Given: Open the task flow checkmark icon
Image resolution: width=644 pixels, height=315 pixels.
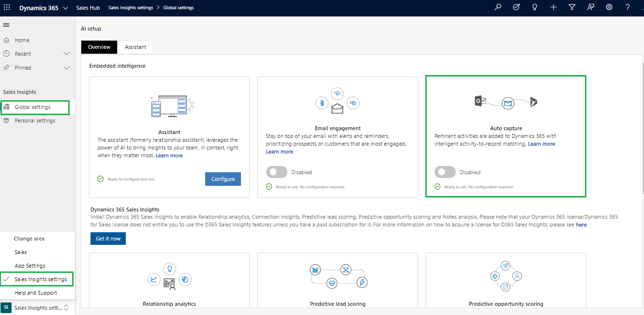Looking at the screenshot, I should point(516,7).
